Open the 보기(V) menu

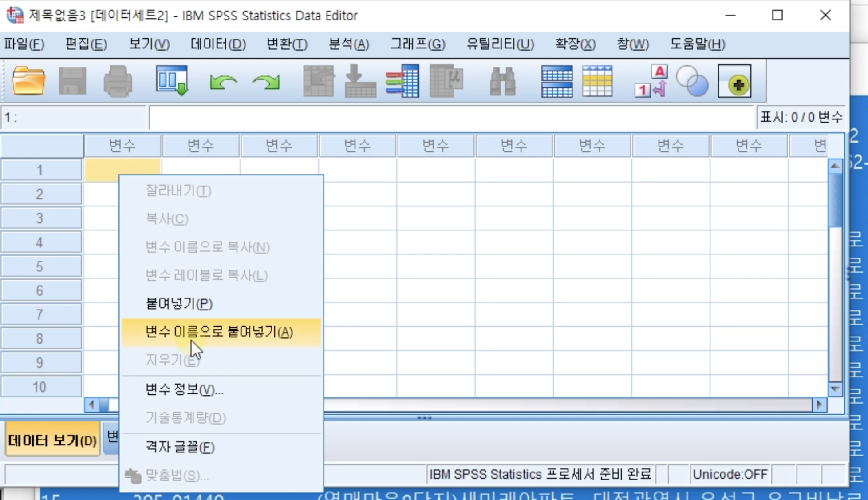pos(149,44)
